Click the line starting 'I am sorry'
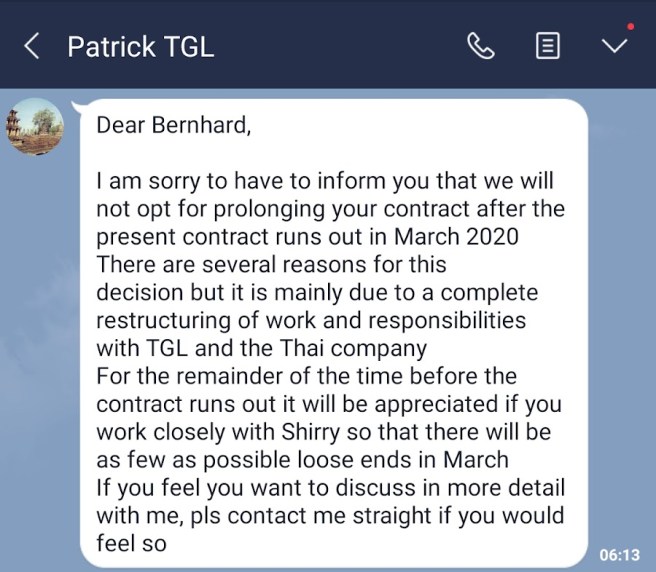Viewport: 656px width, 572px height. pos(324,183)
